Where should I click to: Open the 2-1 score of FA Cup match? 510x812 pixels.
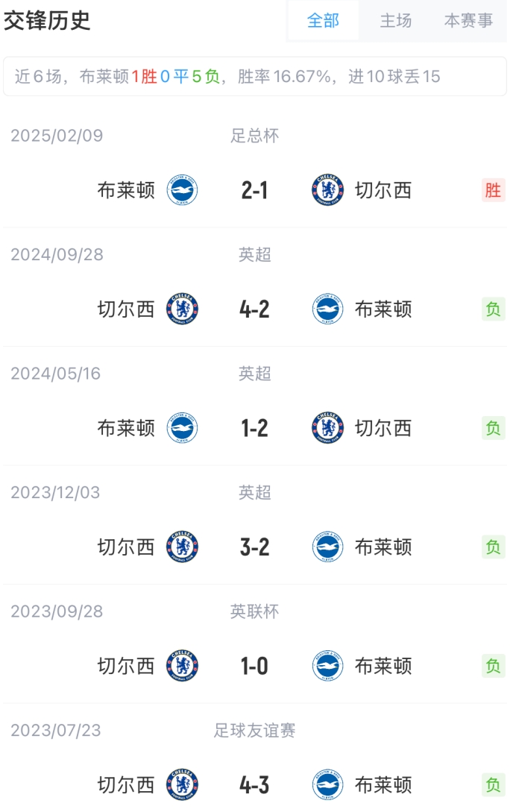255,191
